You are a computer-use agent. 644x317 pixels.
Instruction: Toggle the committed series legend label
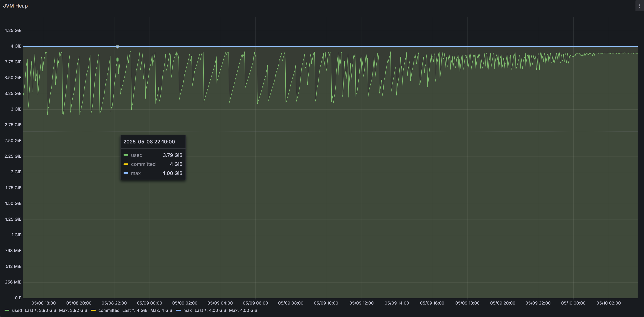109,310
